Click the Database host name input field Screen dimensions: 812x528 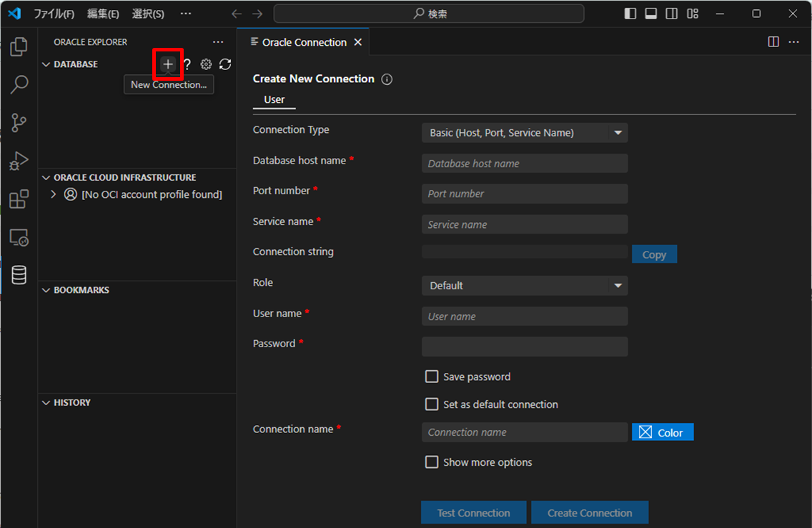point(524,163)
